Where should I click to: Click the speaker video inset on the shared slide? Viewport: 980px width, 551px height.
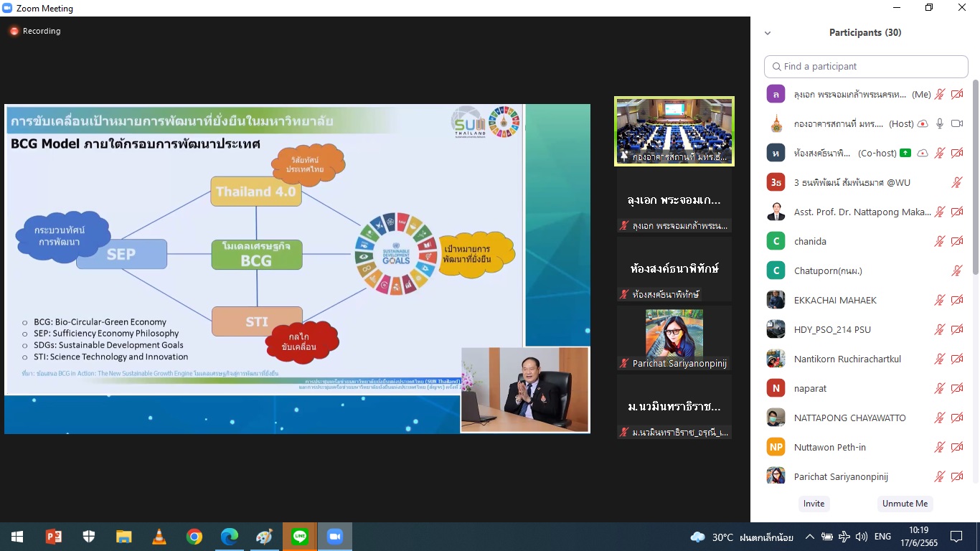(x=524, y=390)
